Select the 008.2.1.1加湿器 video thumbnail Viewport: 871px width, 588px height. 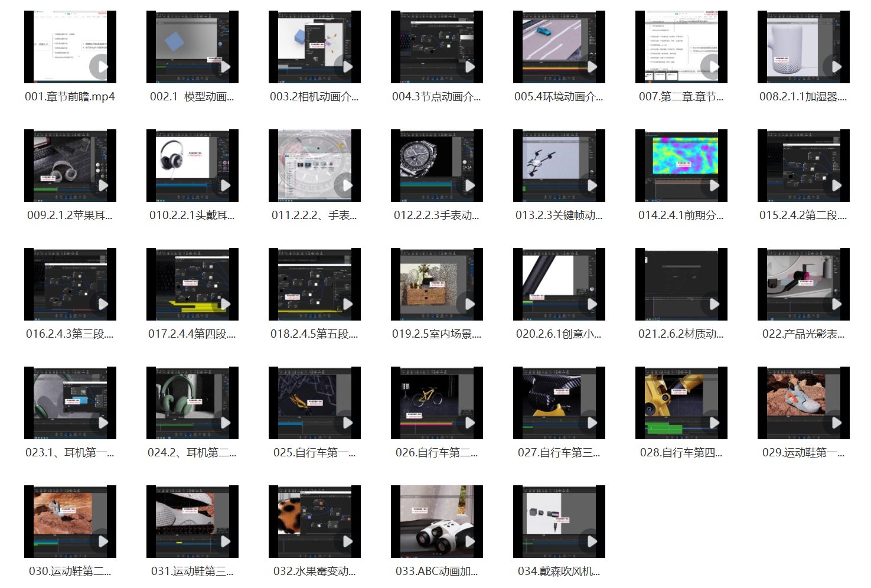803,47
